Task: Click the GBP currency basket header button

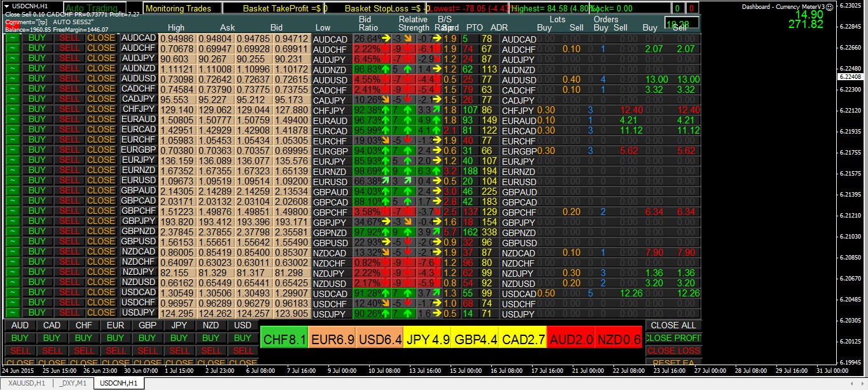Action: coord(147,325)
